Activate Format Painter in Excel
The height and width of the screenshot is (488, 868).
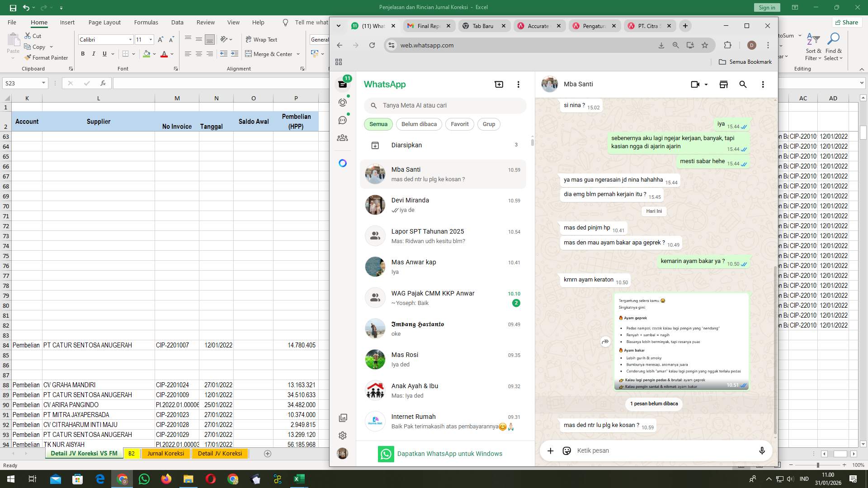point(47,57)
